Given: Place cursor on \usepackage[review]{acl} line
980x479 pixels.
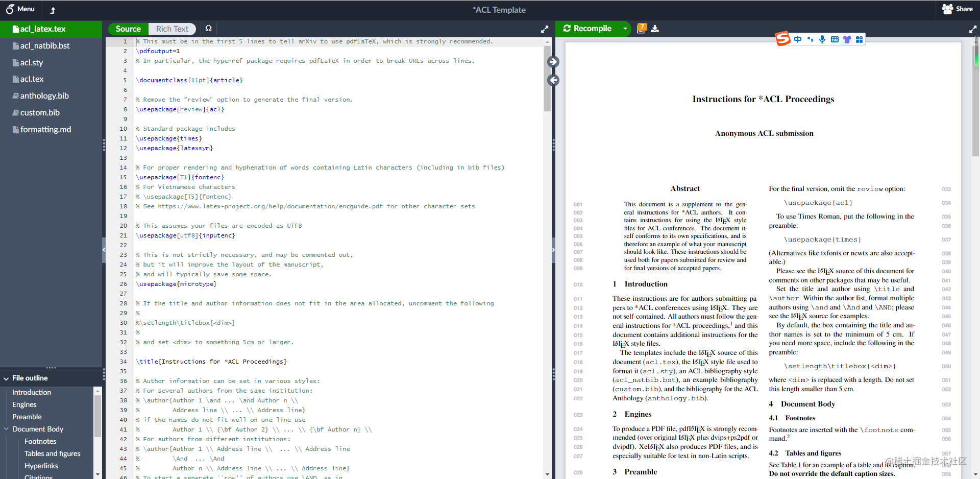Looking at the screenshot, I should tap(180, 109).
